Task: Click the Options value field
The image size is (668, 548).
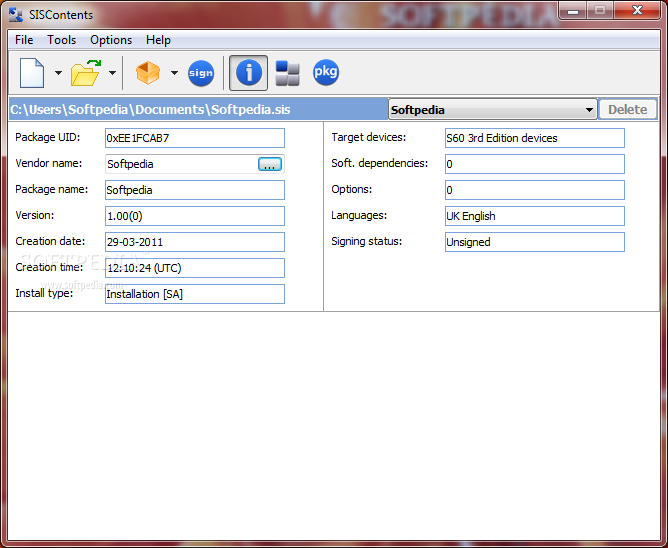Action: pyautogui.click(x=535, y=190)
